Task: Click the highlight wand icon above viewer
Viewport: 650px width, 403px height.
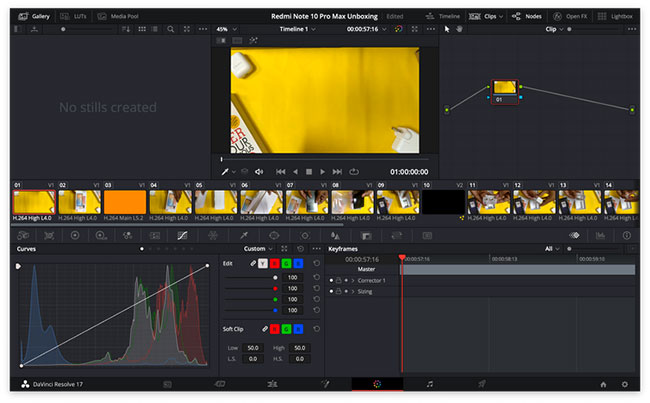Action: click(x=253, y=41)
